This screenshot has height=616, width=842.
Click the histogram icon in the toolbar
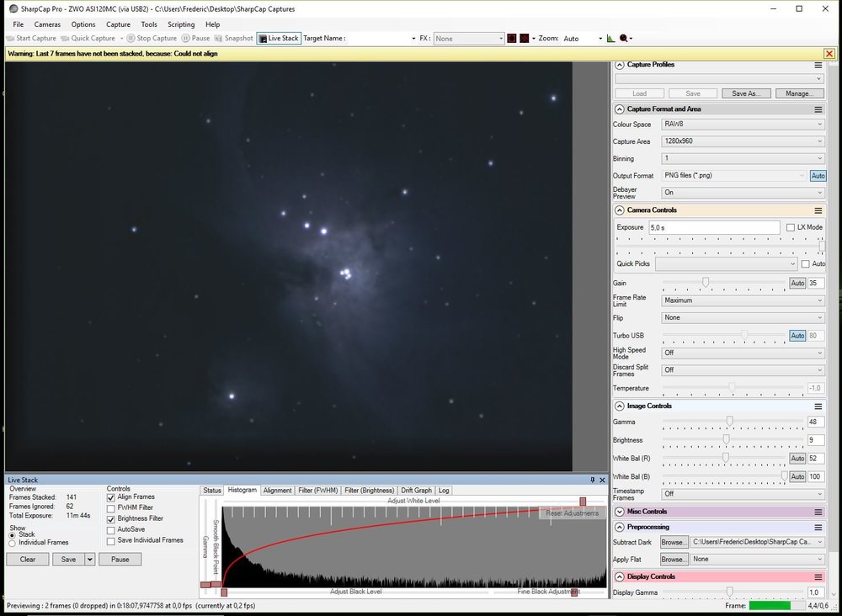tap(611, 38)
